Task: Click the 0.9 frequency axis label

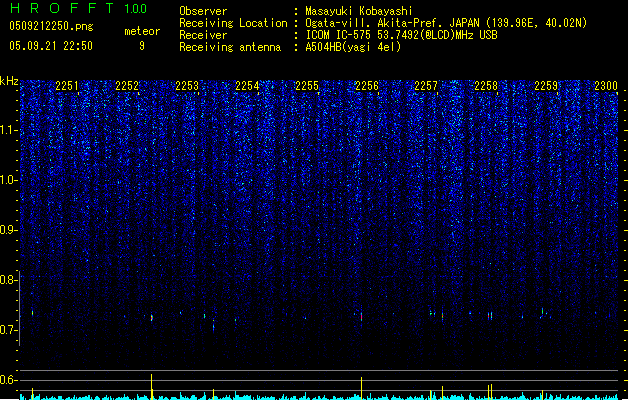Action: click(8, 230)
